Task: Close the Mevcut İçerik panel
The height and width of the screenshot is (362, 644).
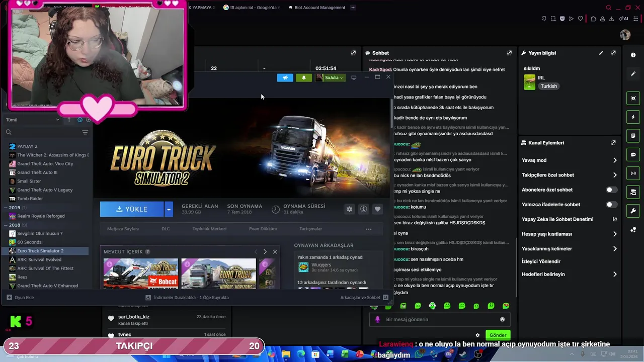Action: pyautogui.click(x=275, y=251)
